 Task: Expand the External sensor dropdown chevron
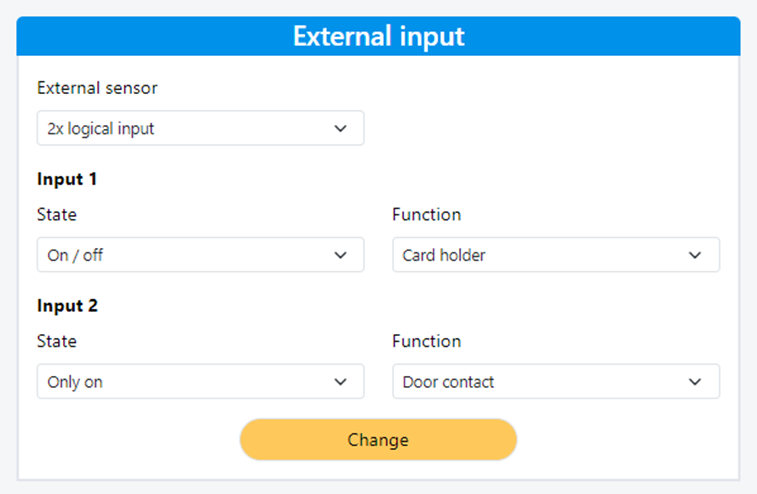tap(340, 129)
